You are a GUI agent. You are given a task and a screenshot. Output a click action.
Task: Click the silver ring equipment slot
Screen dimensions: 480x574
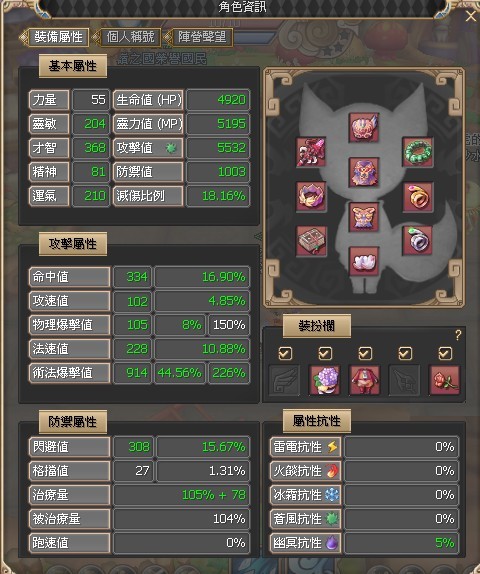417,241
